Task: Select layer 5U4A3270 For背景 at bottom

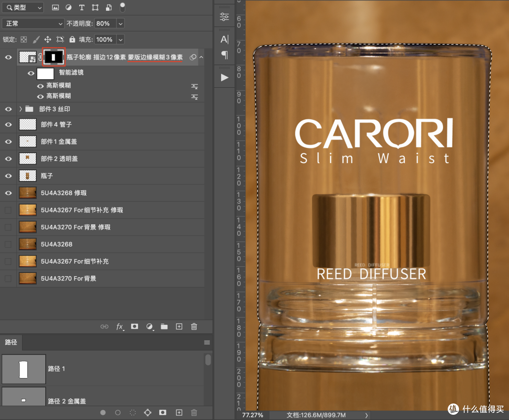Action: 102,279
